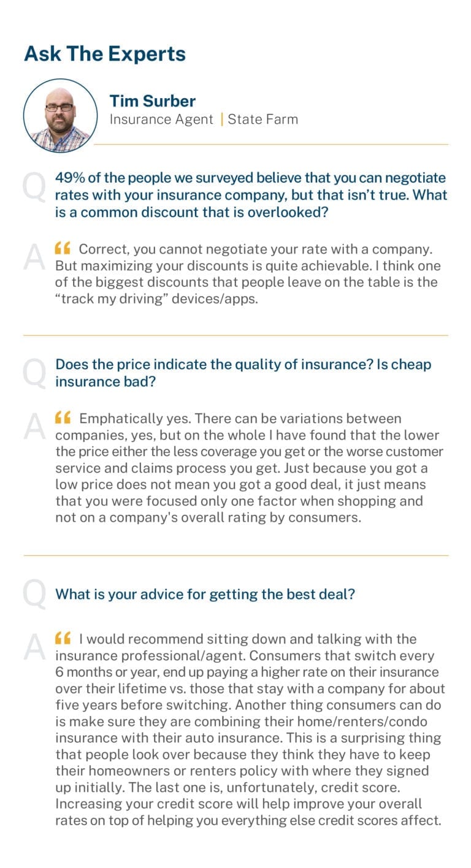
Task: Click the A icon beside the 'Emphatically yes' answer
Action: click(x=34, y=427)
